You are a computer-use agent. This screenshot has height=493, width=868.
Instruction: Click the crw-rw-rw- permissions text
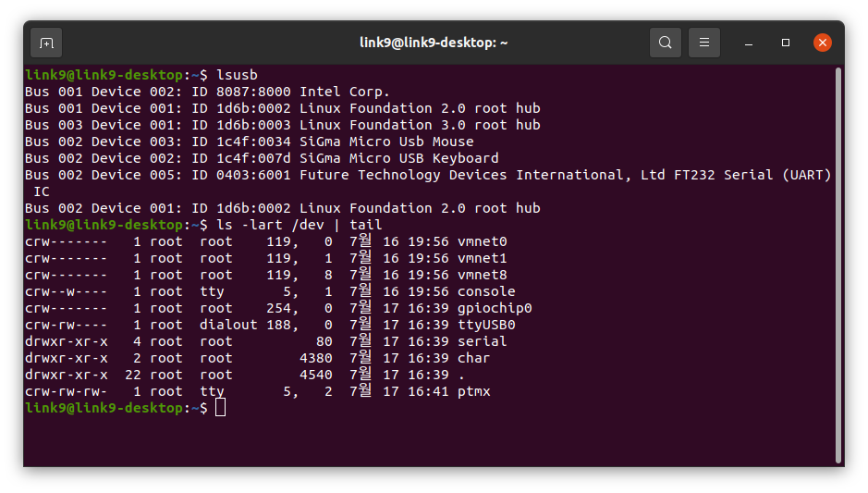click(67, 391)
